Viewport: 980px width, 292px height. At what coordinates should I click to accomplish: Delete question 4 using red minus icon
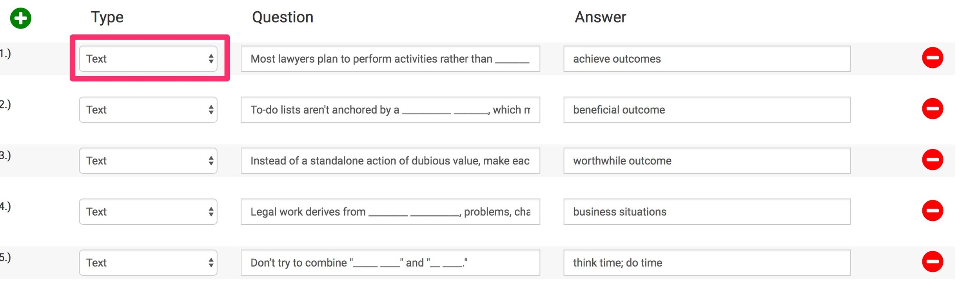[933, 211]
